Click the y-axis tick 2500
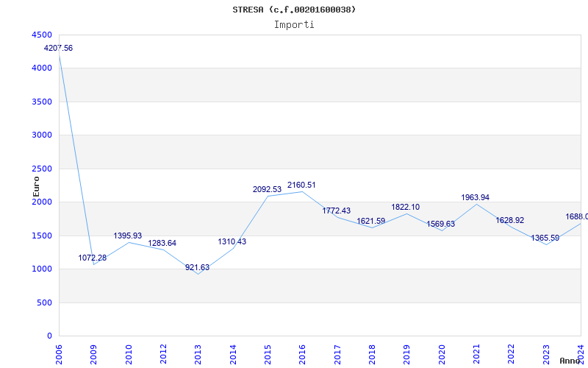Screen dimensions: 588x368 [42, 169]
